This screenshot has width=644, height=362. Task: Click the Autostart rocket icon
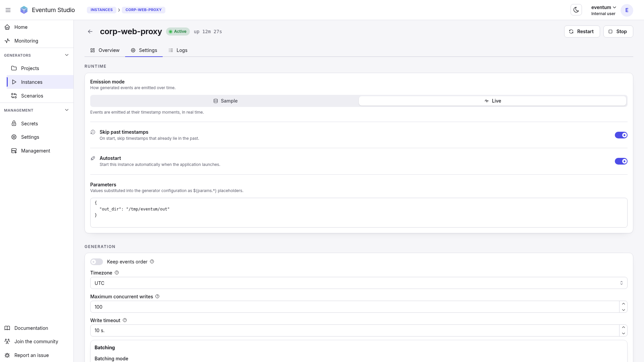pos(93,158)
